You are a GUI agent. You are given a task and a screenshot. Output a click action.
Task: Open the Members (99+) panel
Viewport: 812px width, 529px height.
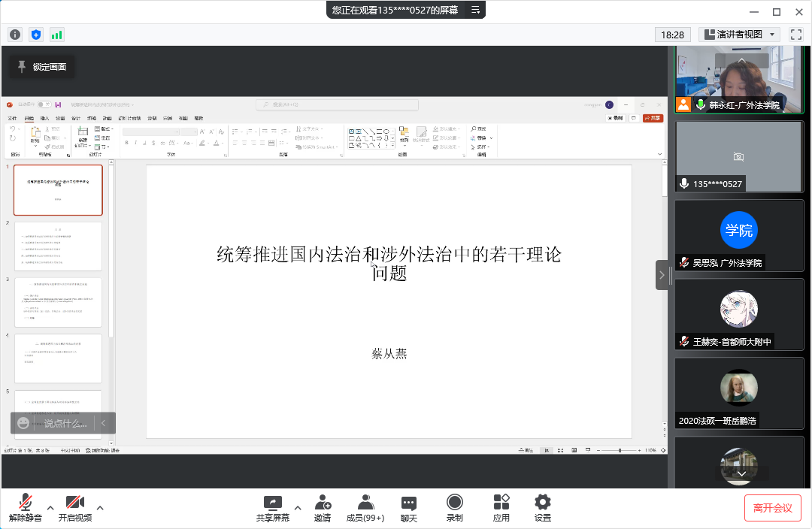click(x=365, y=508)
